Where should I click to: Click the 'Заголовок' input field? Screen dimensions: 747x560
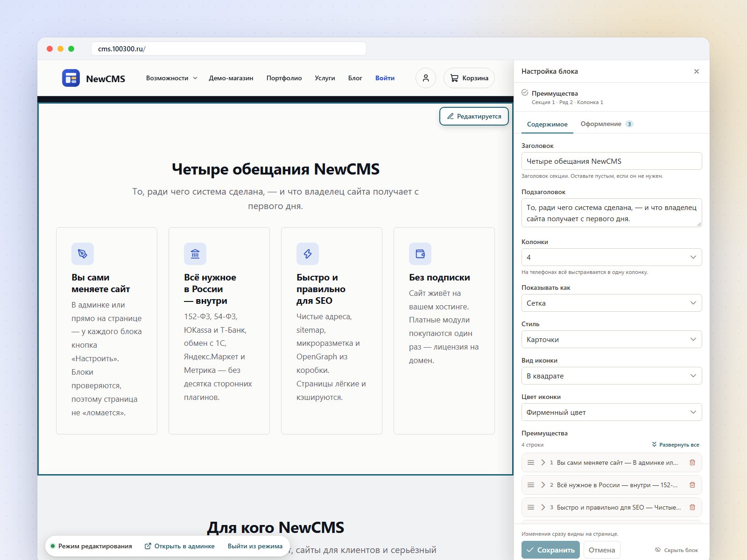click(x=612, y=161)
